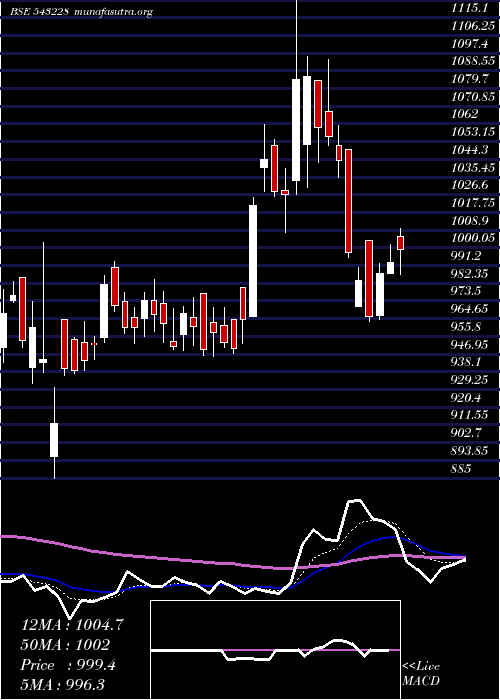
Task: Click the 902.7 price axis label
Action: (467, 433)
